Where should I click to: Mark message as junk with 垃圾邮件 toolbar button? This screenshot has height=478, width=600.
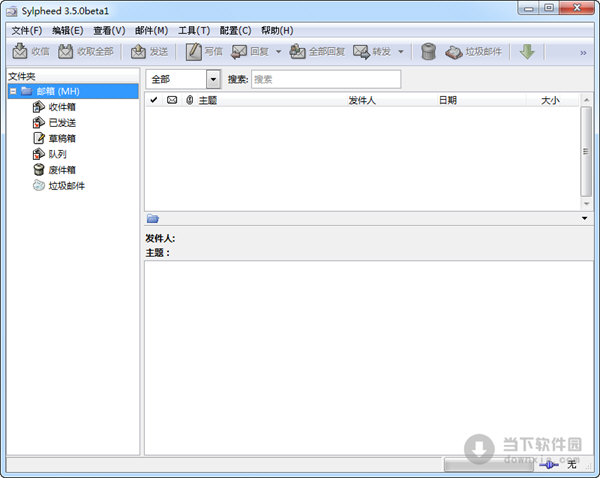coord(473,51)
